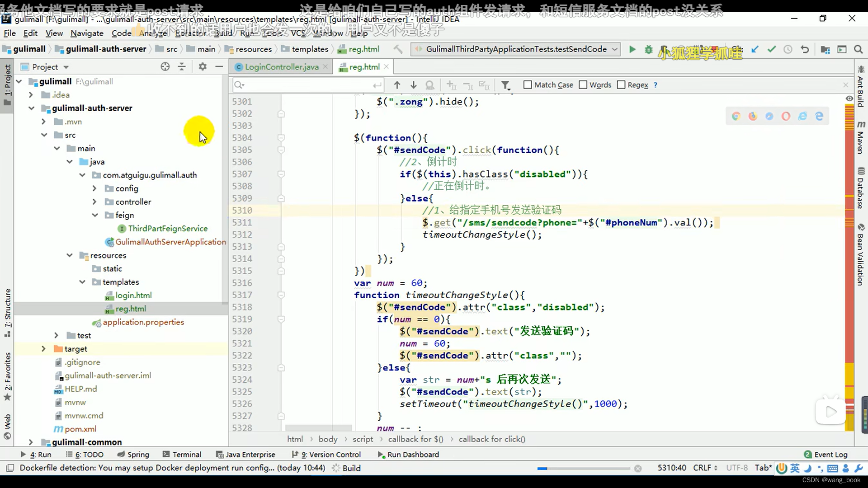Click CRLF line separator in status bar
The width and height of the screenshot is (868, 488).
[x=705, y=468]
